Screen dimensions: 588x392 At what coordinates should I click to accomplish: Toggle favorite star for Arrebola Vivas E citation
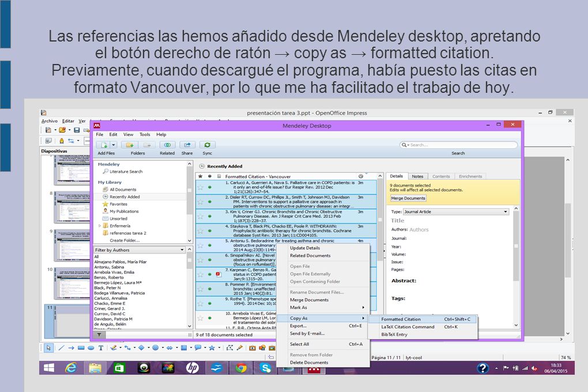coord(200,318)
